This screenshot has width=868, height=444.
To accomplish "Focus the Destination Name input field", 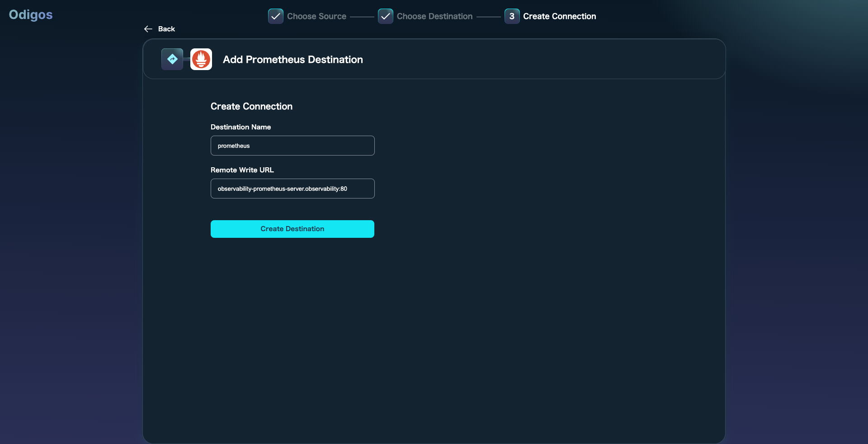I will tap(292, 146).
